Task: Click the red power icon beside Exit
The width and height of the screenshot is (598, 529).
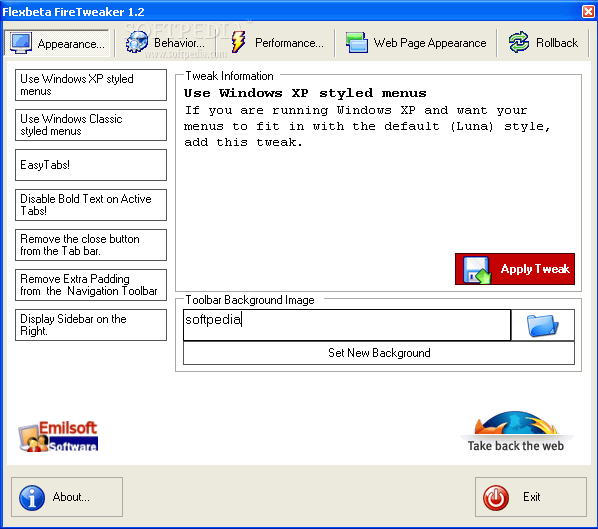Action: 495,498
